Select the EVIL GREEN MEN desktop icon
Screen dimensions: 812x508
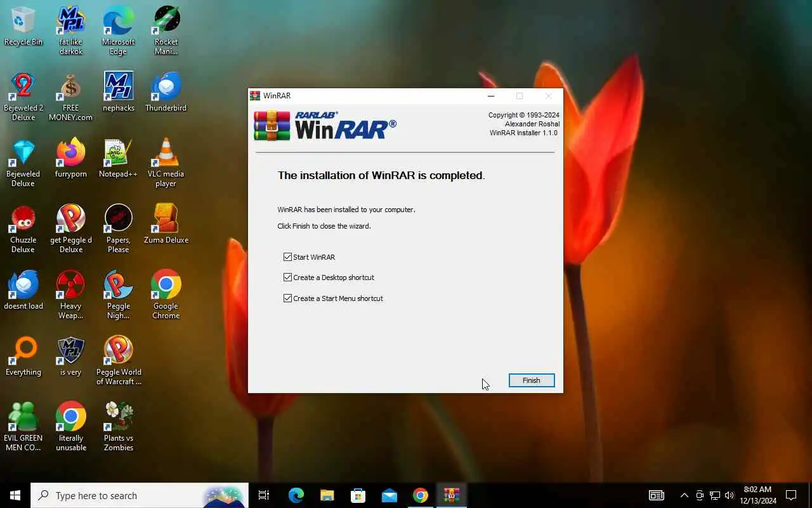(x=23, y=427)
